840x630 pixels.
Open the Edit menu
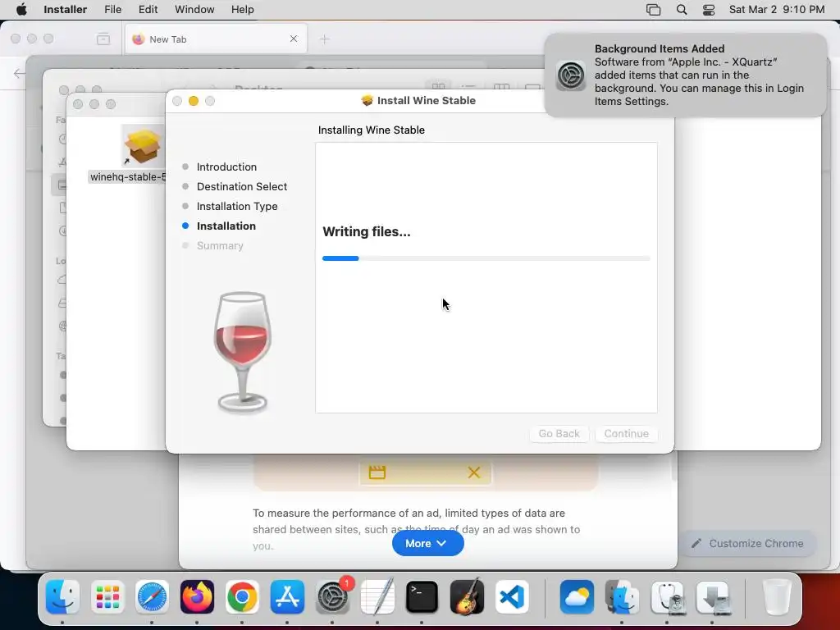coord(148,10)
